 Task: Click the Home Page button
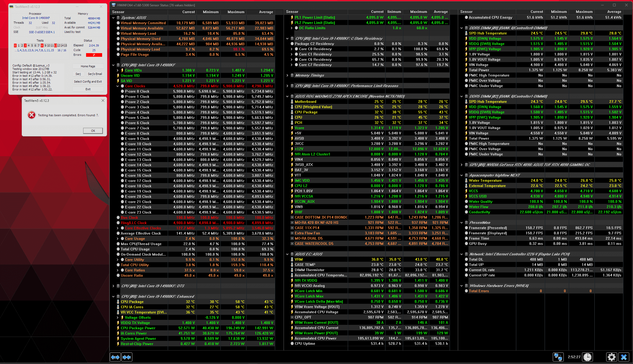click(x=88, y=66)
